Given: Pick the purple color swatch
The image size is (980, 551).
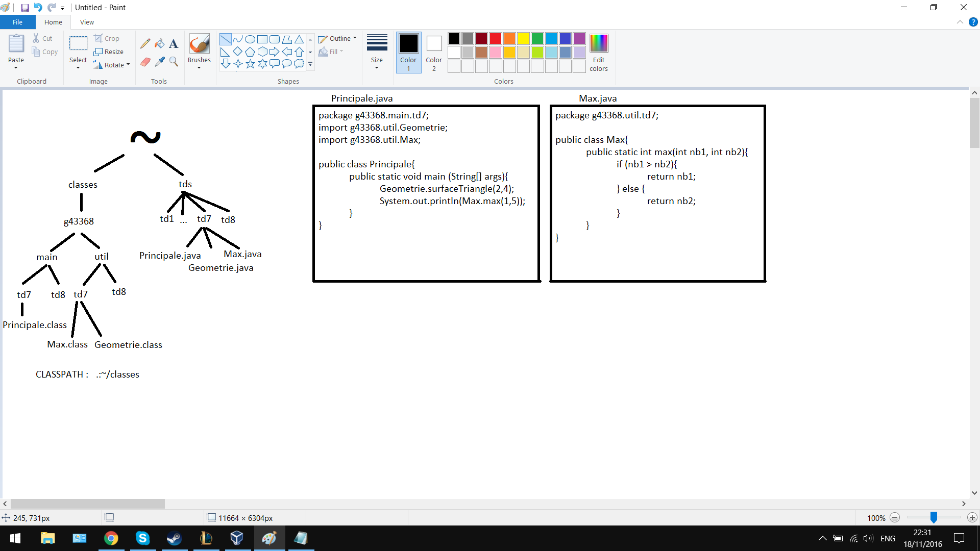Looking at the screenshot, I should pyautogui.click(x=579, y=39).
